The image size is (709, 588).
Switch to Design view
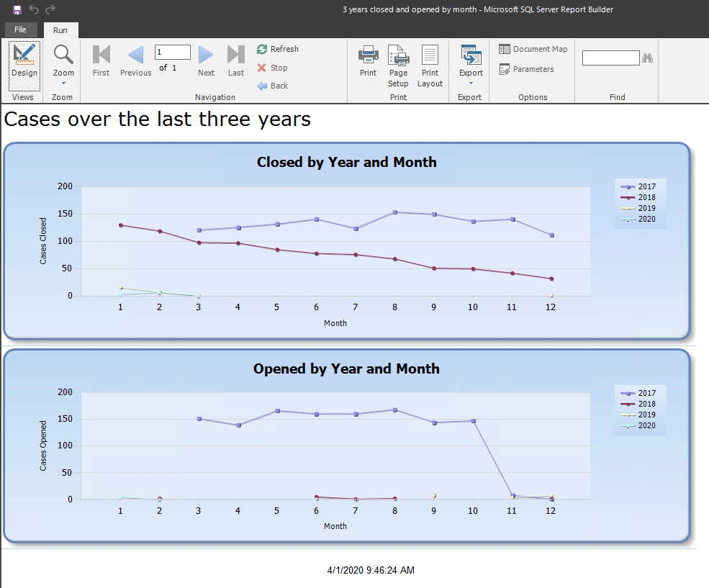click(x=24, y=60)
